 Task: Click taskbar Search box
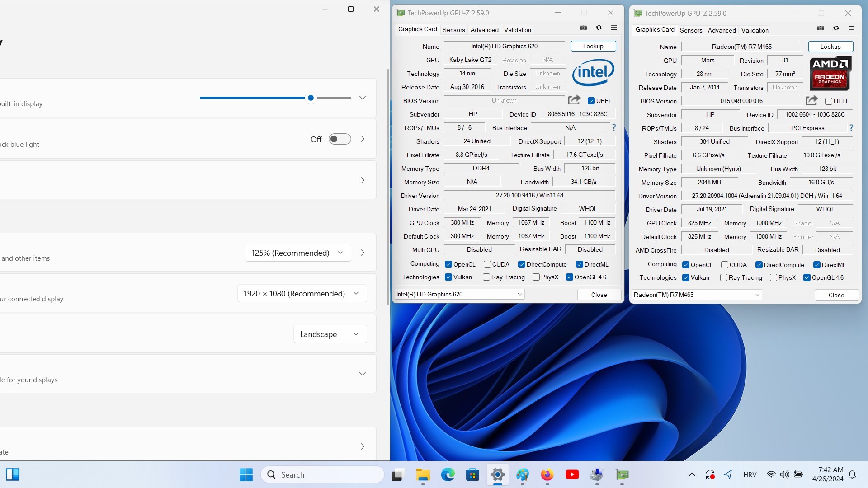[322, 474]
